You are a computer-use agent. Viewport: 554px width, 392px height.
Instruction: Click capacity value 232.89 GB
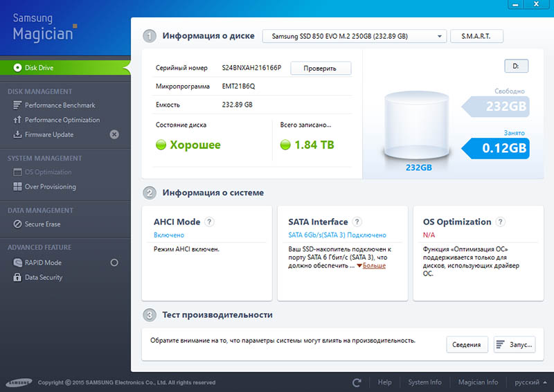click(237, 105)
